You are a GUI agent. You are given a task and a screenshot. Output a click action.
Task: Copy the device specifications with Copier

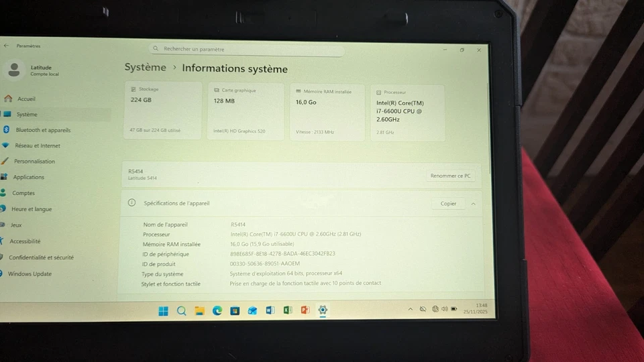tap(448, 204)
